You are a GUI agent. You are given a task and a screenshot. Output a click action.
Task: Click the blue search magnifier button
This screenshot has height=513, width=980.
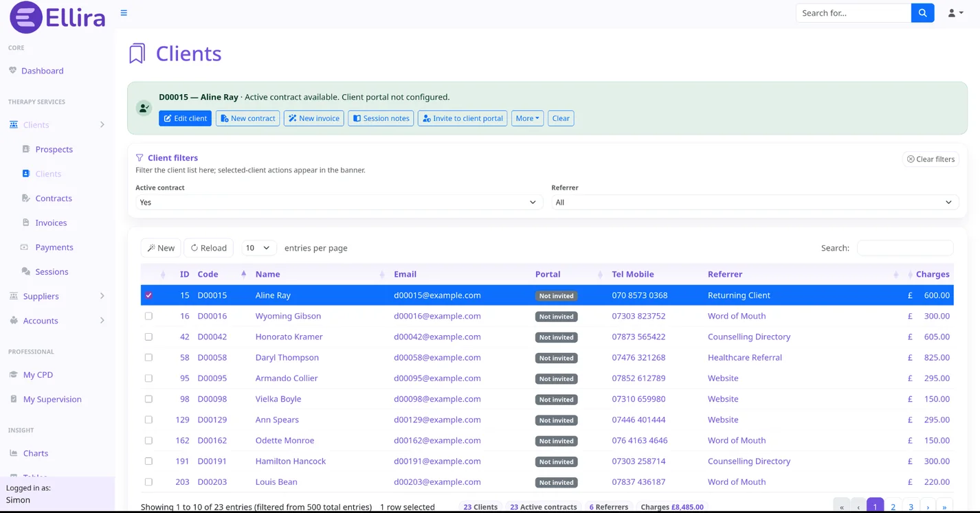pyautogui.click(x=922, y=13)
